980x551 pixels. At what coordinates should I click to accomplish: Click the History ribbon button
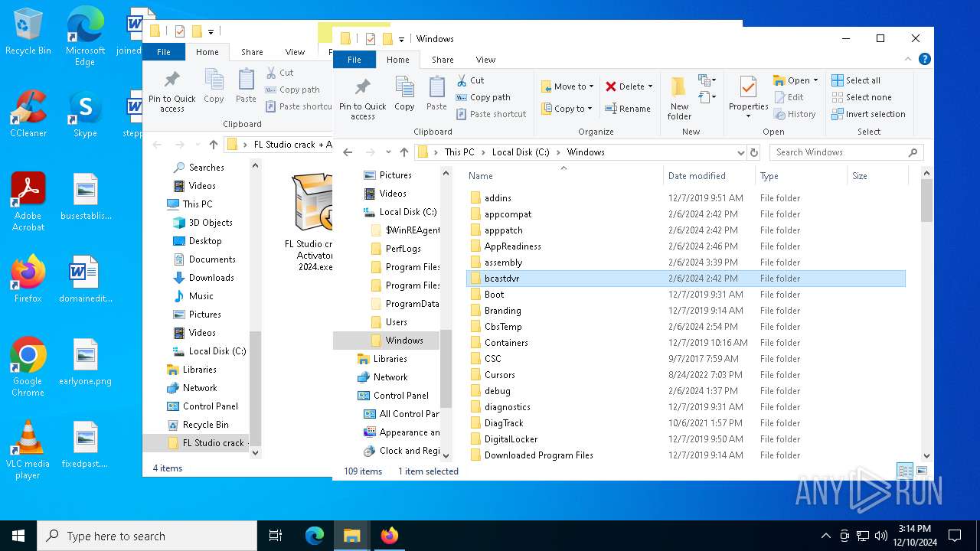coord(795,114)
